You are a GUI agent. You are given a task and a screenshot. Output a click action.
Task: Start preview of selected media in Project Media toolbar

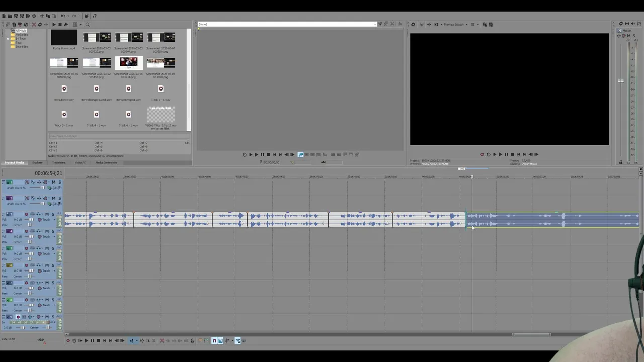click(54, 25)
